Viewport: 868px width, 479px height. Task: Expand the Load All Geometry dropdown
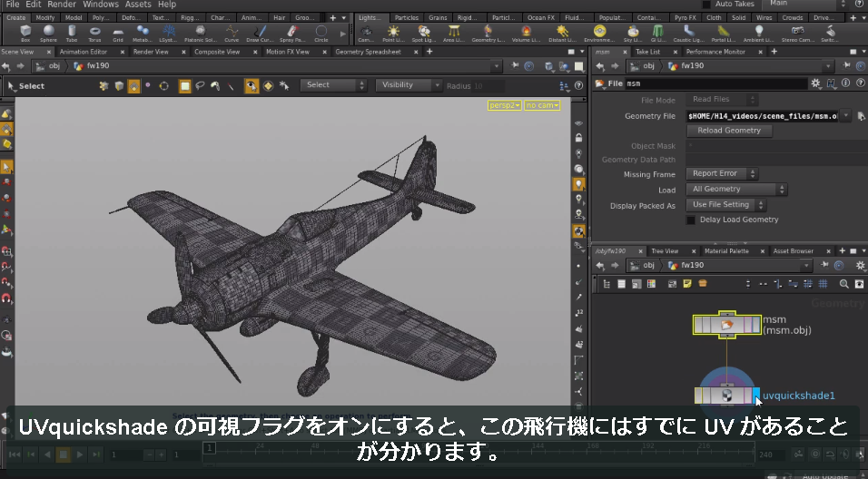(736, 190)
